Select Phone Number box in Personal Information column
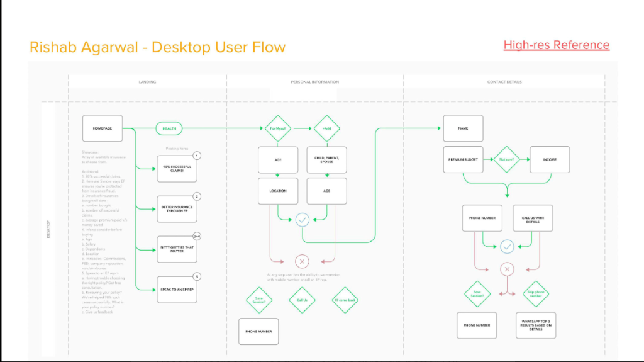 click(x=258, y=332)
